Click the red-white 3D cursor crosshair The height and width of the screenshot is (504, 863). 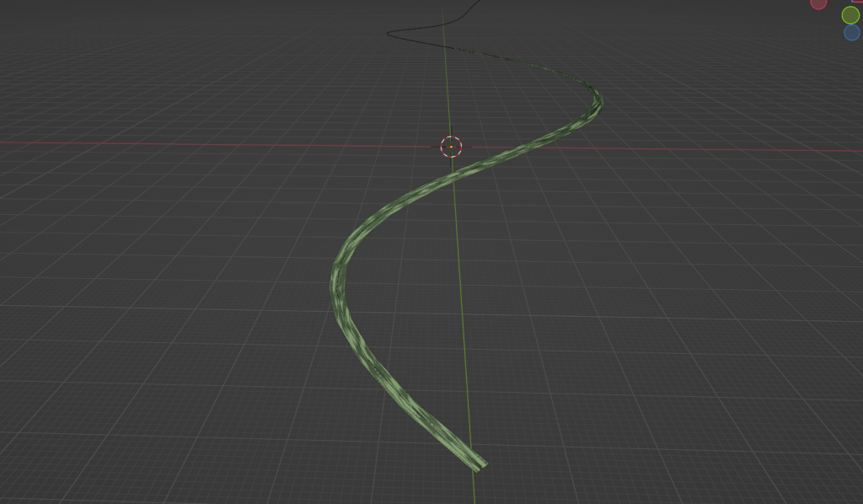click(x=452, y=147)
